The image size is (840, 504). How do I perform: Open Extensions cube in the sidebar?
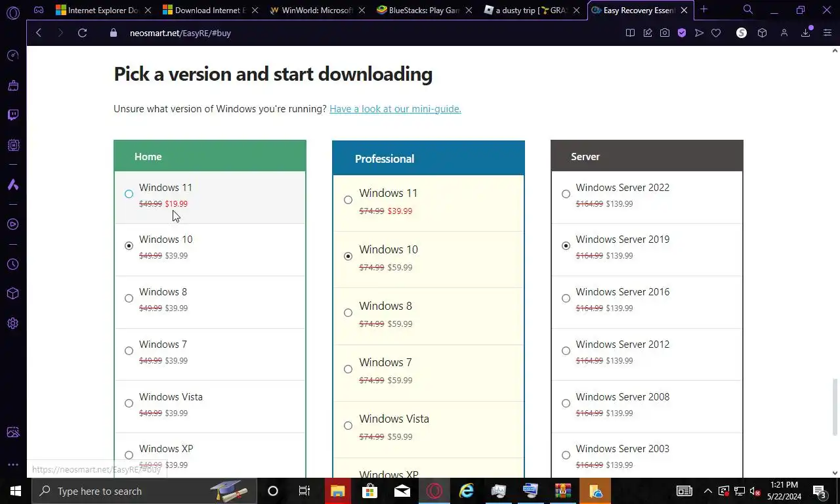[12, 294]
